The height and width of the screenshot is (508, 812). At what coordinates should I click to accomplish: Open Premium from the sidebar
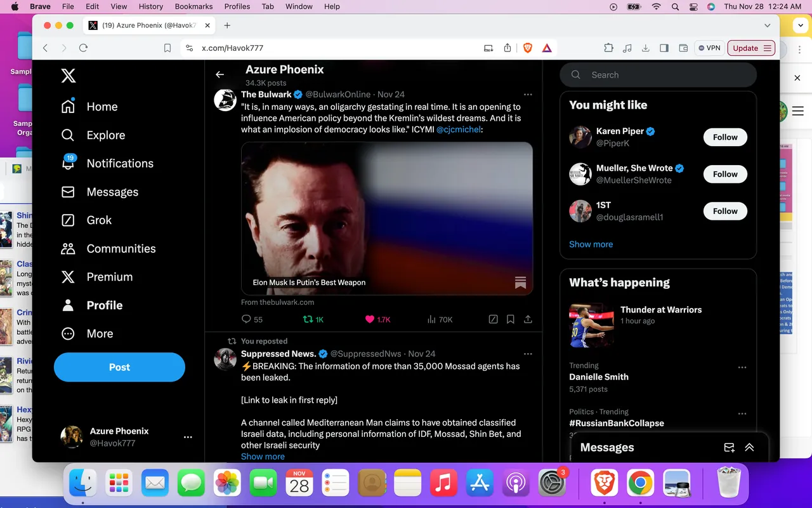pos(96,277)
